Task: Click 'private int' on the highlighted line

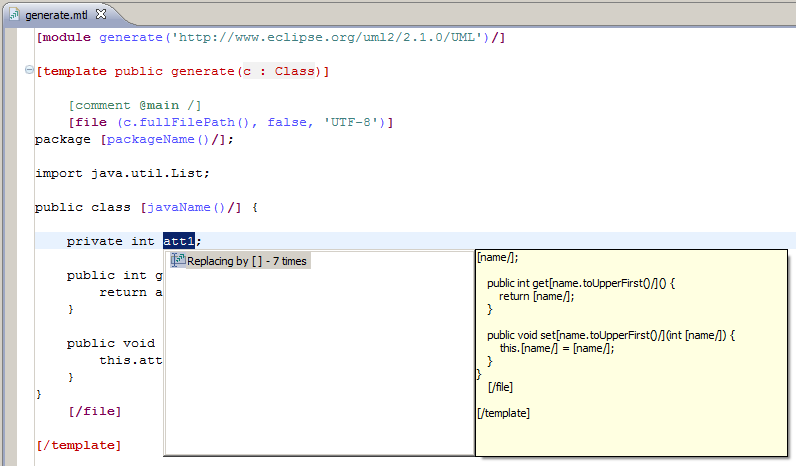Action: pos(110,241)
